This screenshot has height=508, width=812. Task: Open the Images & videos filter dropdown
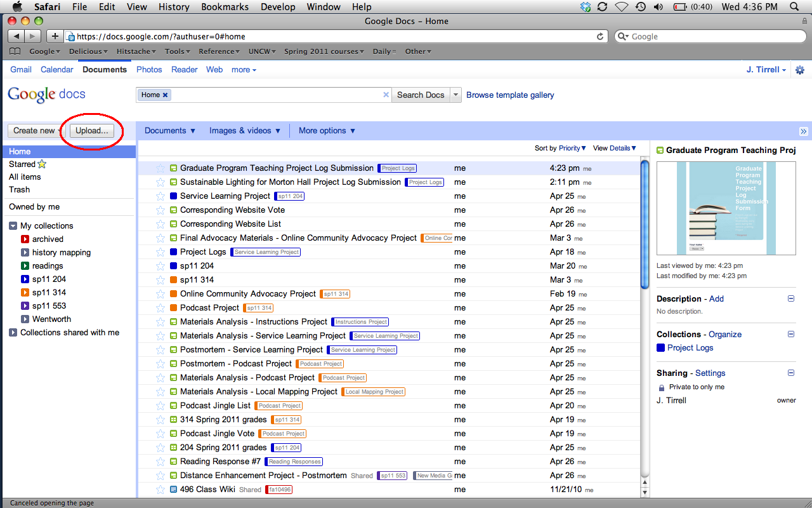[x=245, y=131]
